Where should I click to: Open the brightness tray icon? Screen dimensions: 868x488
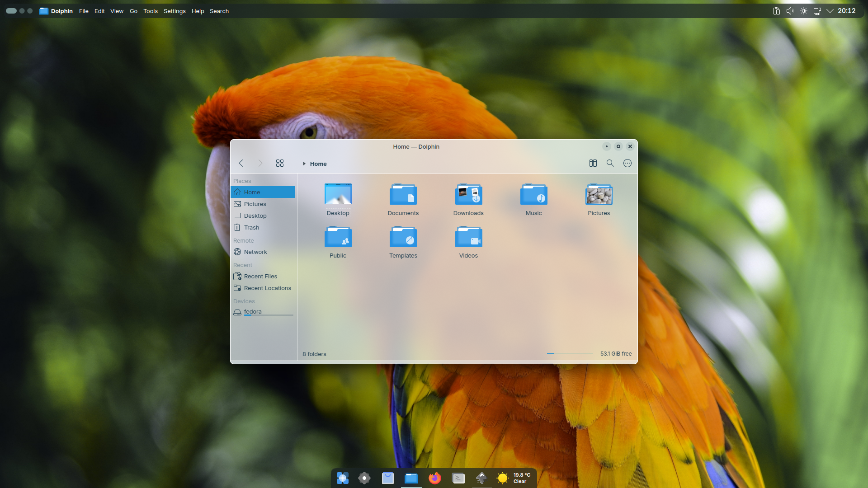[803, 11]
